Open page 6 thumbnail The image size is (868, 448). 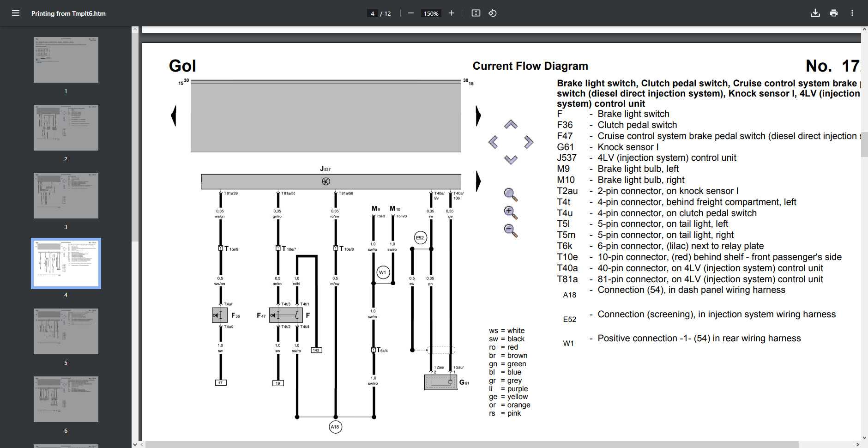(66, 399)
